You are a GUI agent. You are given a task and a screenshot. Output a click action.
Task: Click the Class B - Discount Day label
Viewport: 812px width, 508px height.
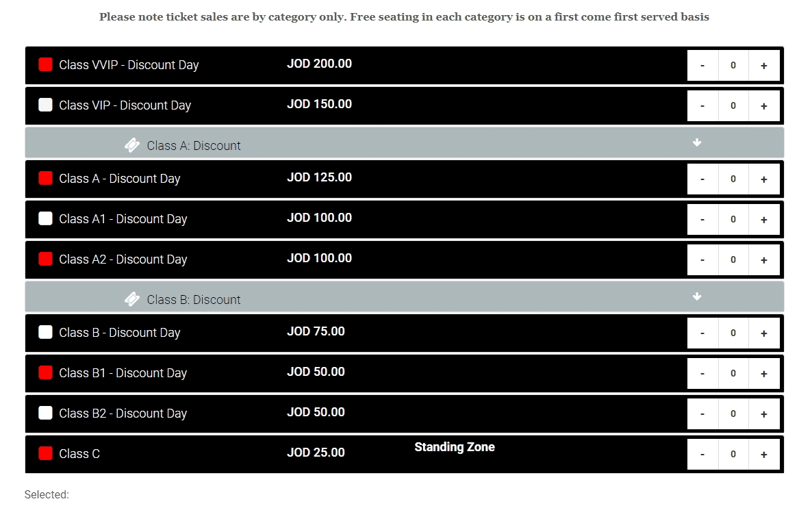pos(120,333)
